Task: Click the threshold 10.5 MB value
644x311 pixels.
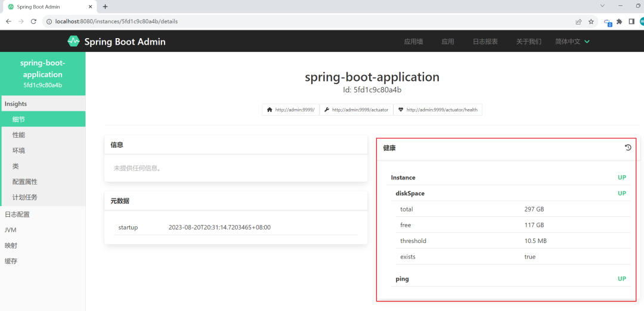Action: (x=535, y=241)
